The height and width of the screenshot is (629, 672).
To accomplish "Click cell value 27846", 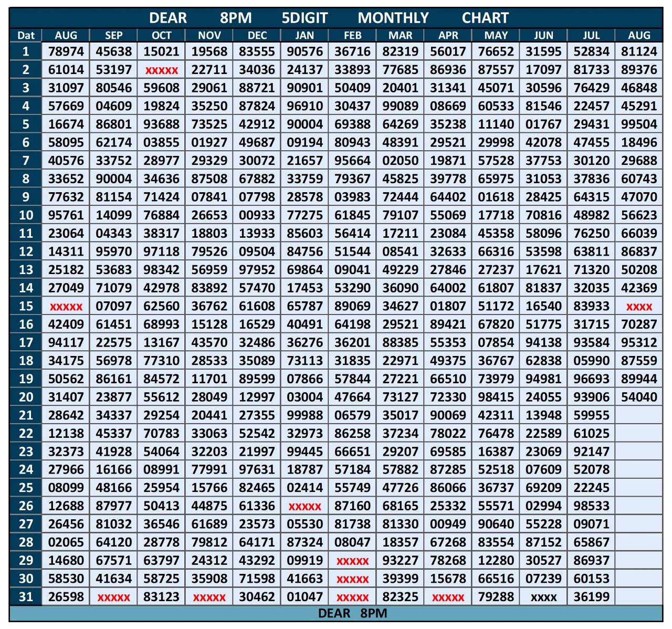I will (448, 270).
